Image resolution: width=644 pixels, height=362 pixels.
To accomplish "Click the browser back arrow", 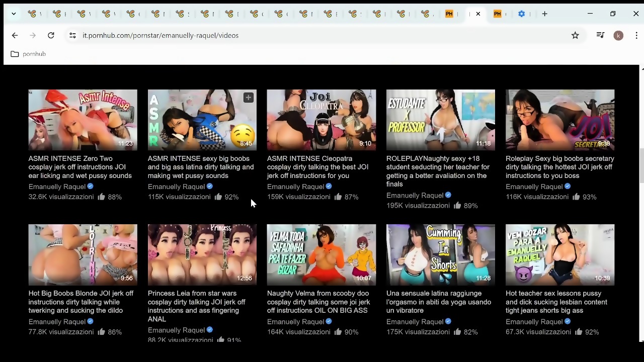I will coord(15,35).
